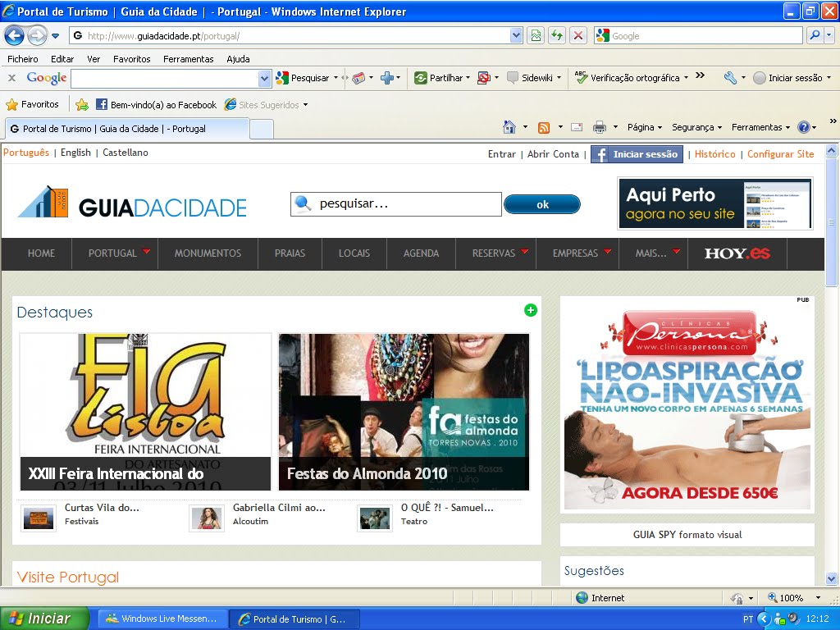Click the HOY.es logo link
This screenshot has width=840, height=630.
(x=737, y=253)
